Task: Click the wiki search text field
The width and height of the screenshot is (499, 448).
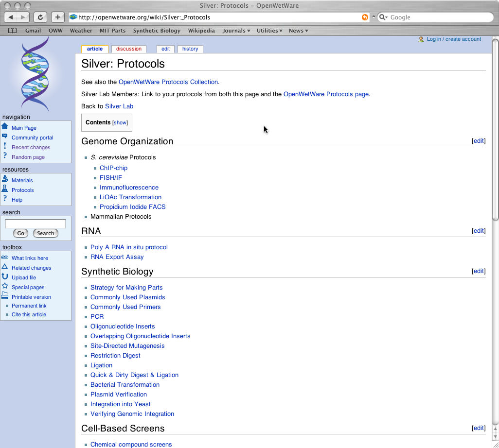Action: [x=35, y=224]
